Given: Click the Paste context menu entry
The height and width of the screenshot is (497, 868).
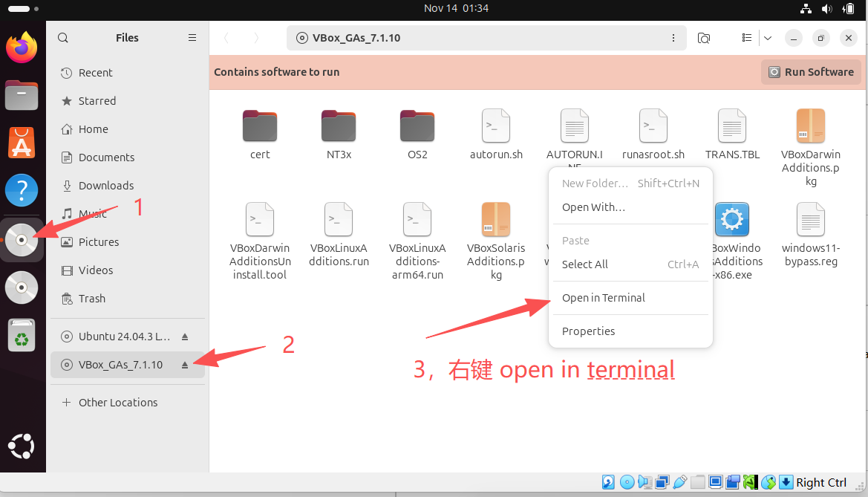Looking at the screenshot, I should point(630,241).
